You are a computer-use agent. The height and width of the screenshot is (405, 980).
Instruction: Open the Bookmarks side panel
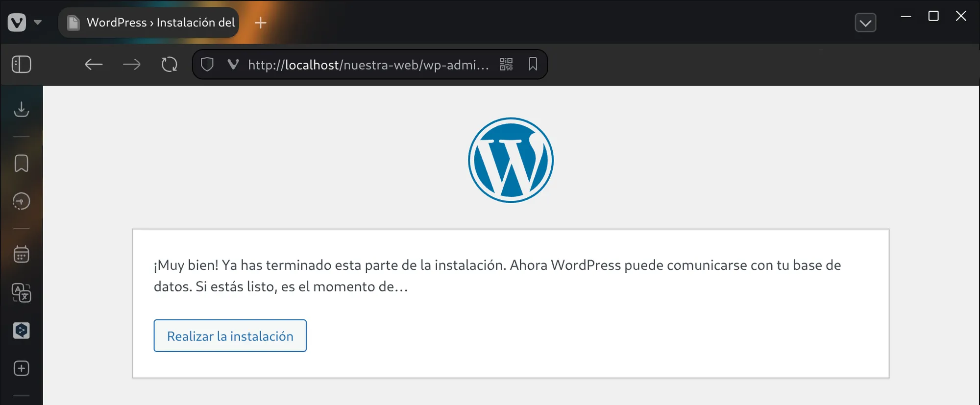[22, 164]
